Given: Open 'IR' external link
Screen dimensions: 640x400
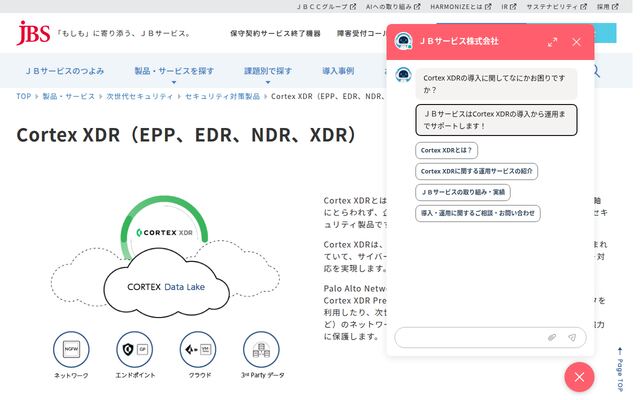Looking at the screenshot, I should point(509,7).
